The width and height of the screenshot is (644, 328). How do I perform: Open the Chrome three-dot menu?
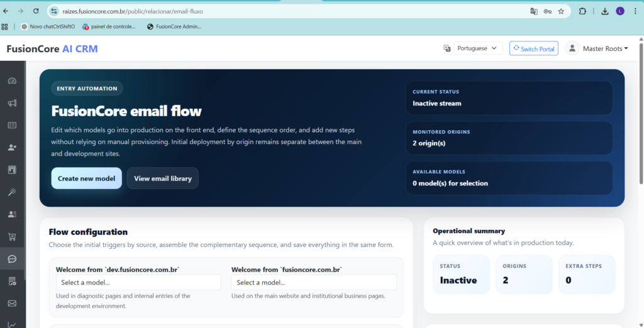pyautogui.click(x=635, y=11)
